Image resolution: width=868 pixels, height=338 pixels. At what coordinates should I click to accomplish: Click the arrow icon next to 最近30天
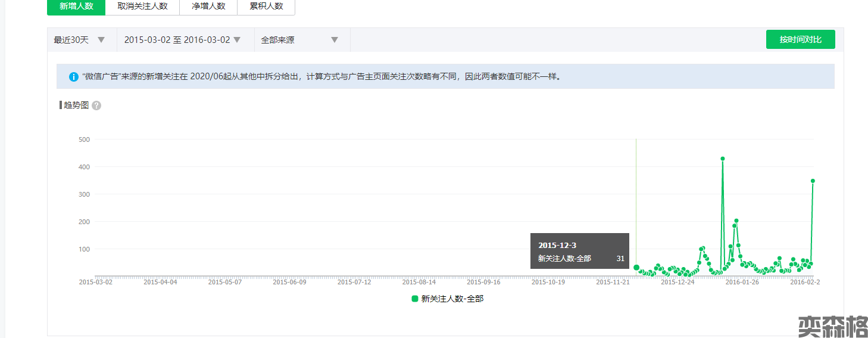click(x=101, y=40)
